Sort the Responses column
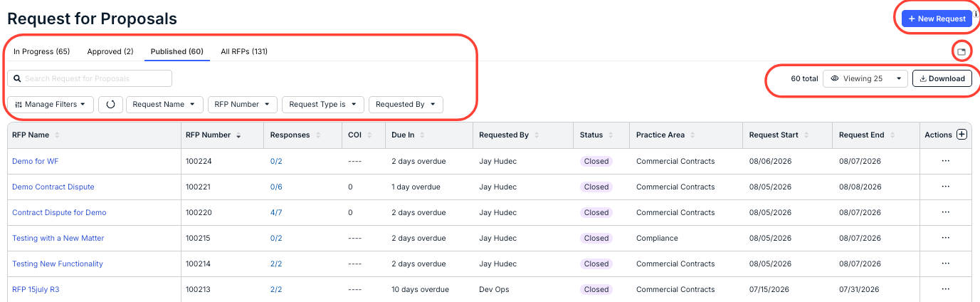This screenshot has width=980, height=302. tap(317, 135)
